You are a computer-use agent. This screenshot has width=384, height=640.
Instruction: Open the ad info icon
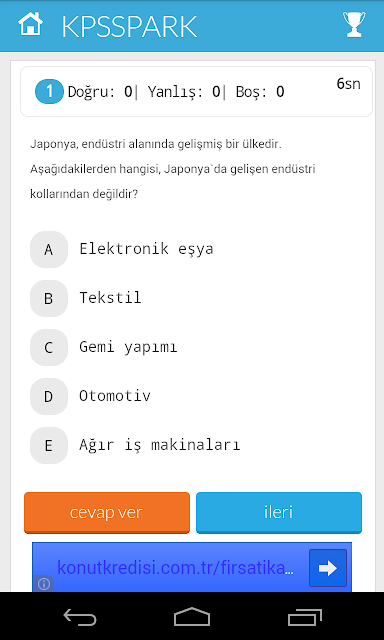(x=44, y=584)
